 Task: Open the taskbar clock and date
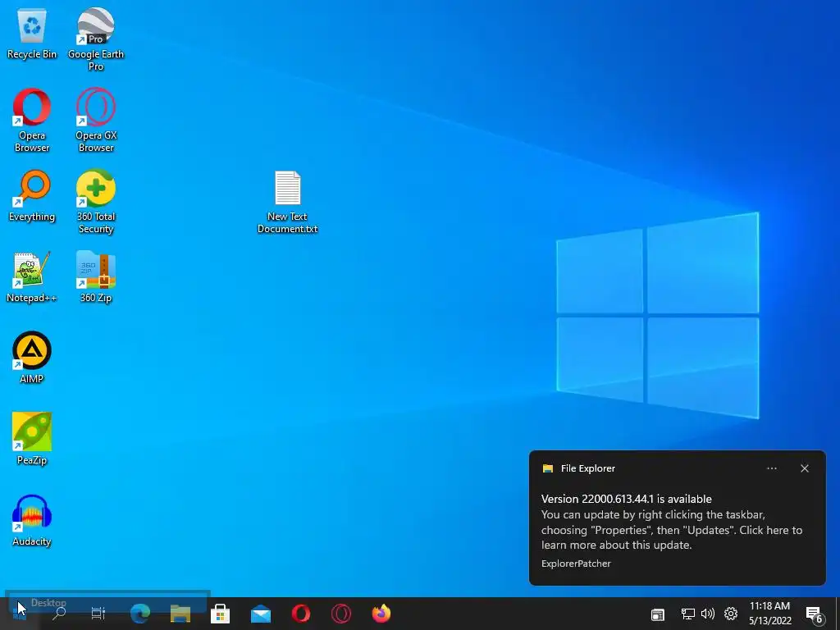769,614
